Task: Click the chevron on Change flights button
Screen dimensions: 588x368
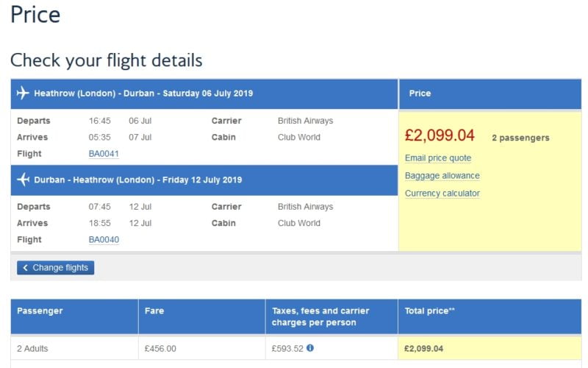Action: click(26, 268)
